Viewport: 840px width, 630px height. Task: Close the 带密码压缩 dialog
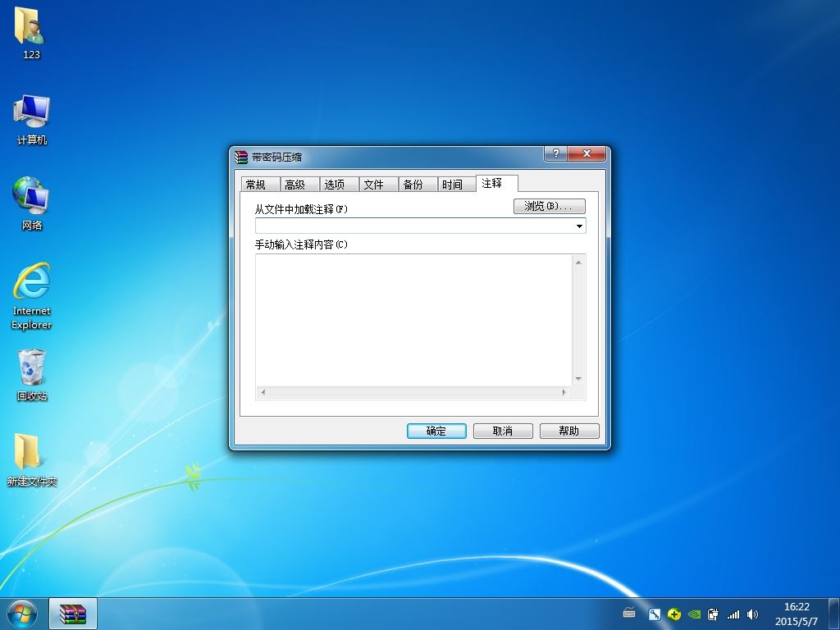[587, 153]
